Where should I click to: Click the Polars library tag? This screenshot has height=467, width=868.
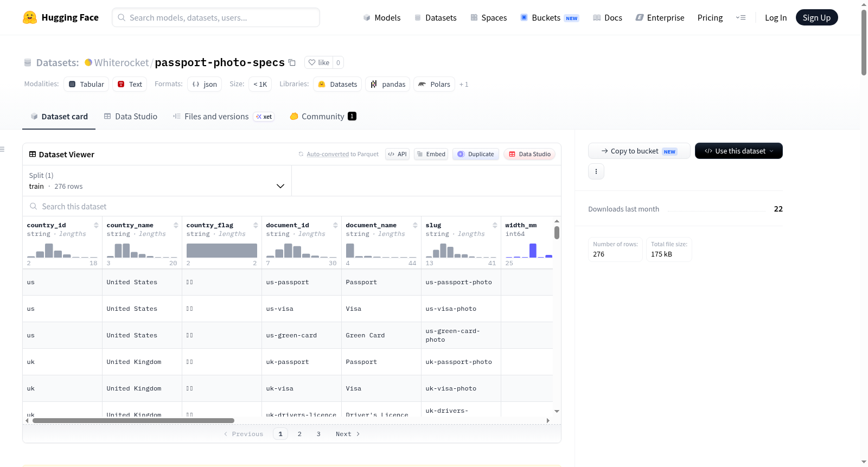(435, 84)
